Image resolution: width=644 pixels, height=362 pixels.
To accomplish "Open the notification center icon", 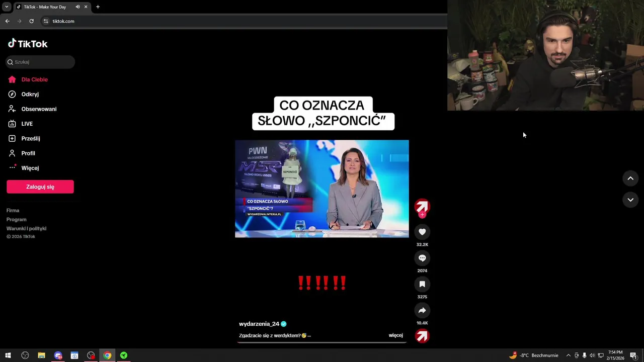I will coord(633,355).
